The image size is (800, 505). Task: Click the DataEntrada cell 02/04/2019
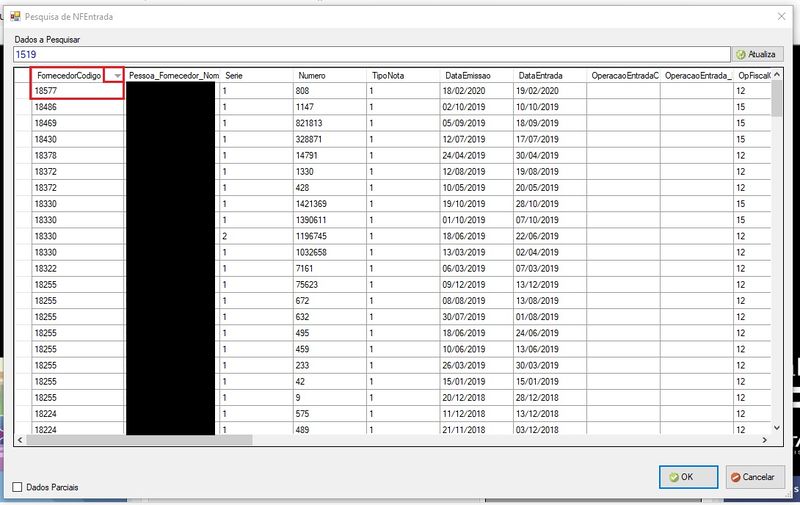(x=550, y=252)
